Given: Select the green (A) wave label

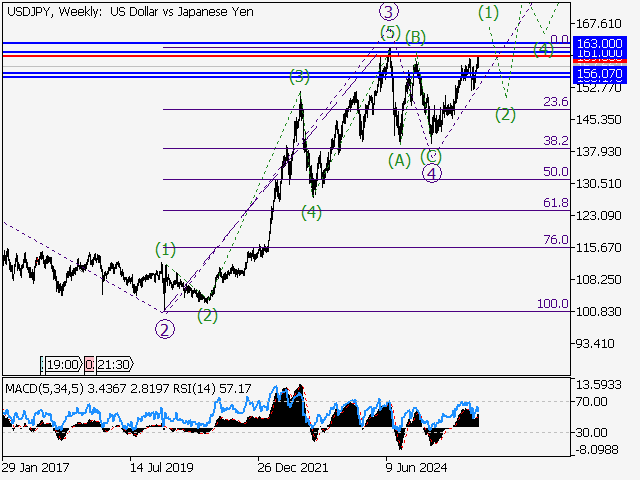Looking at the screenshot, I should pyautogui.click(x=399, y=159).
